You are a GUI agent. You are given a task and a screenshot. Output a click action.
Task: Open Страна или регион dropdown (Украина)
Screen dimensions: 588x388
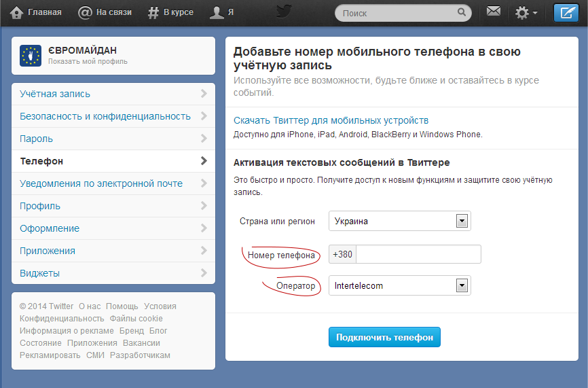400,221
